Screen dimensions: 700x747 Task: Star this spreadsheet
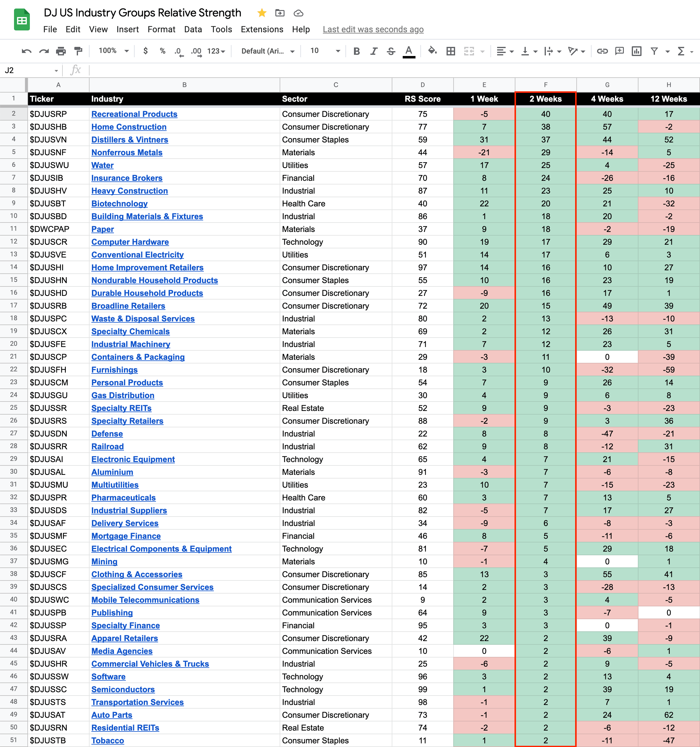coord(262,13)
